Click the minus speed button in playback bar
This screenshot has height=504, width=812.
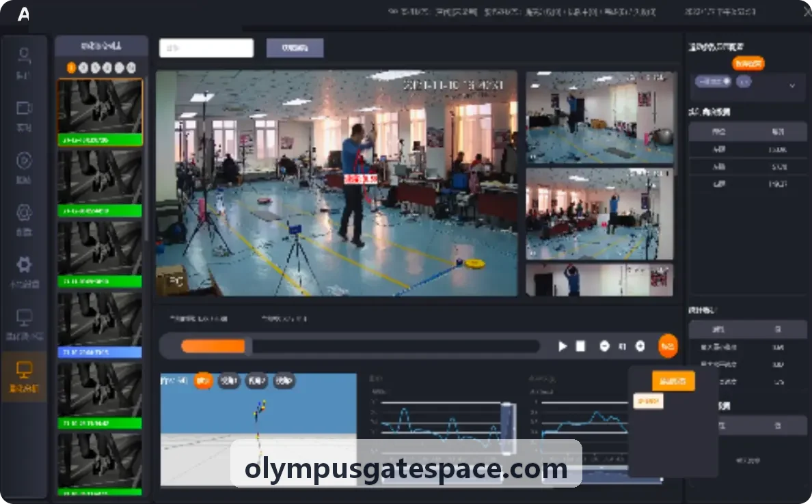604,346
